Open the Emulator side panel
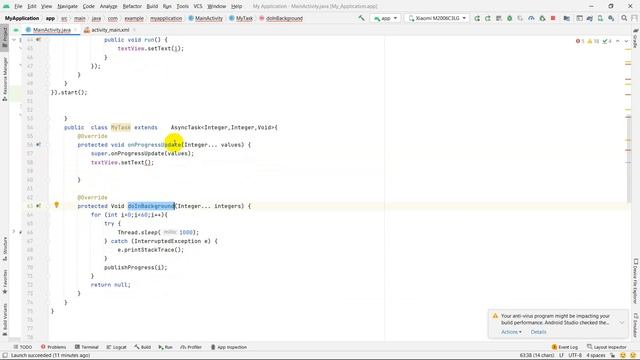This screenshot has height=360, width=640. [636, 324]
